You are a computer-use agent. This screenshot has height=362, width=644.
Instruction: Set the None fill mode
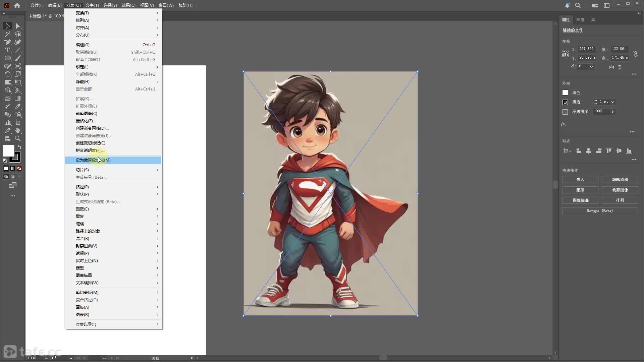[19, 169]
